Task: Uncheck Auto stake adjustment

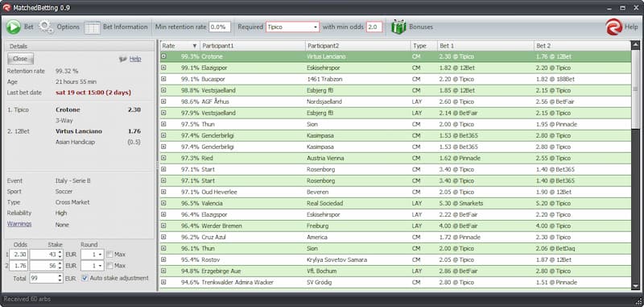Action: (x=85, y=278)
